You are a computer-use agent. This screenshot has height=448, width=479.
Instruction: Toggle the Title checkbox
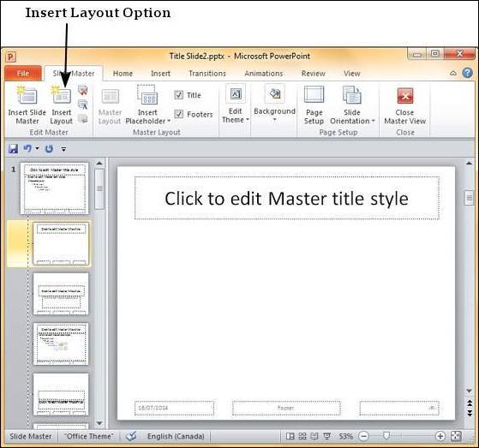(x=179, y=95)
